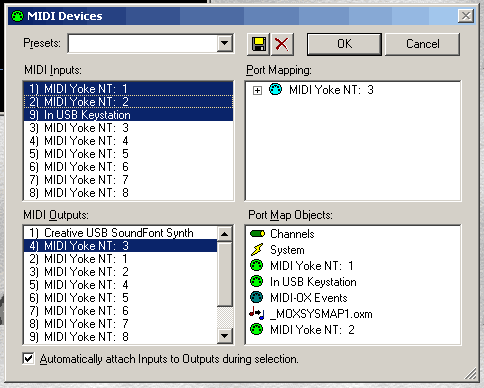This screenshot has height=388, width=484.
Task: Select the System lightning bolt icon
Action: [x=257, y=250]
